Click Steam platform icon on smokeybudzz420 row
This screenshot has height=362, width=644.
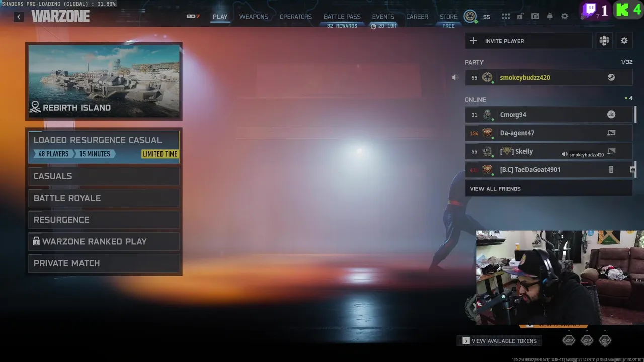point(611,77)
